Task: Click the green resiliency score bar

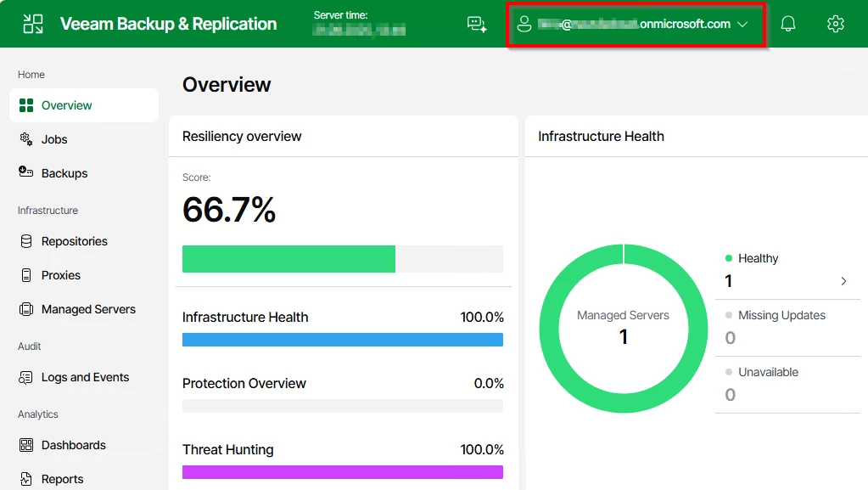Action: click(x=288, y=259)
